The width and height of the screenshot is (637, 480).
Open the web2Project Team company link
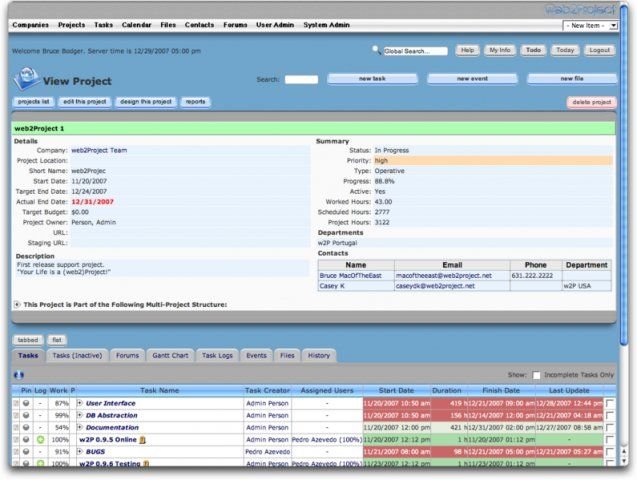98,150
